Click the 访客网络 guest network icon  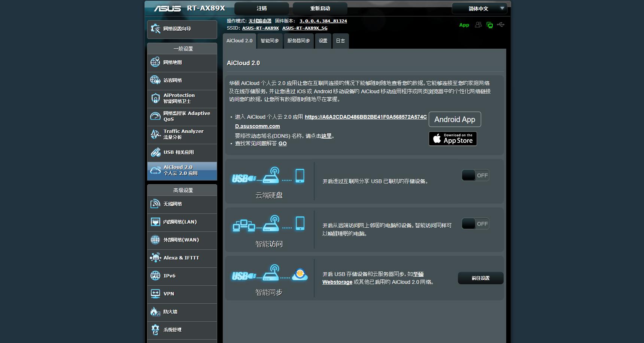tap(155, 80)
